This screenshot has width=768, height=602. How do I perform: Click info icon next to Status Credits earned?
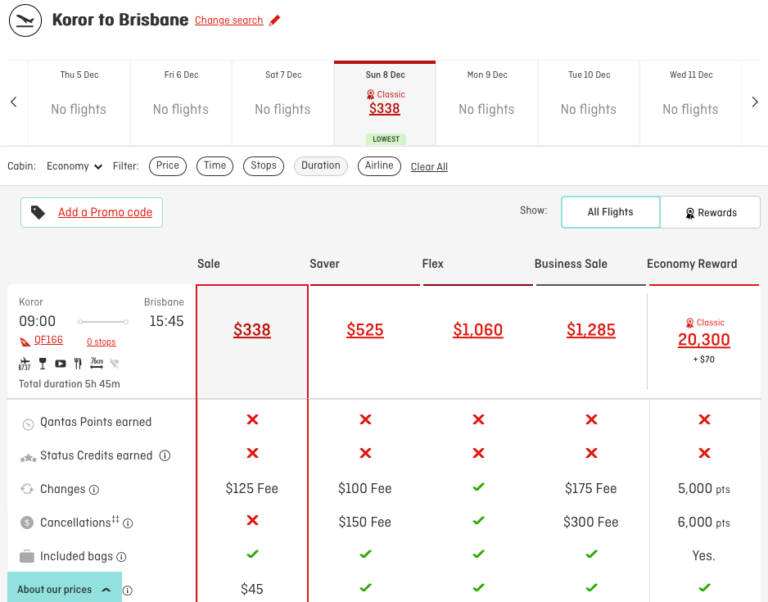[165, 456]
